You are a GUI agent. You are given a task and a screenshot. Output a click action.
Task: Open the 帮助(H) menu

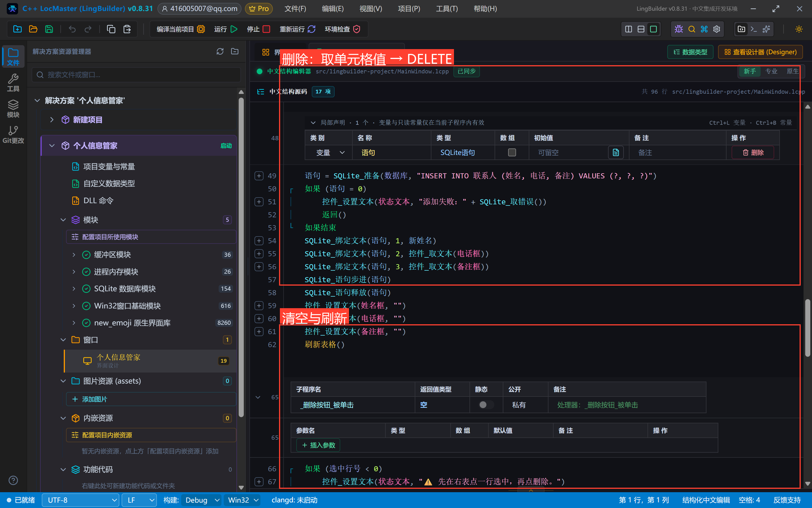tap(485, 9)
